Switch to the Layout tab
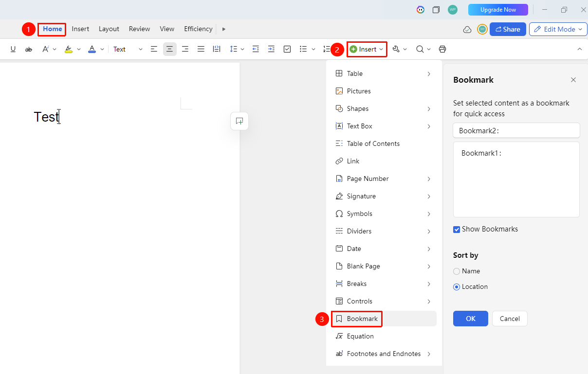The image size is (588, 374). pos(109,29)
